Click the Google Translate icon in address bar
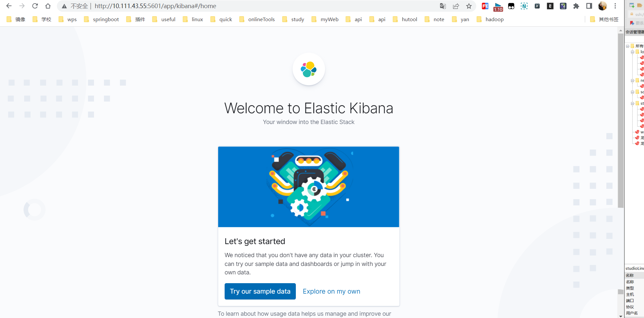644x318 pixels. click(x=443, y=6)
